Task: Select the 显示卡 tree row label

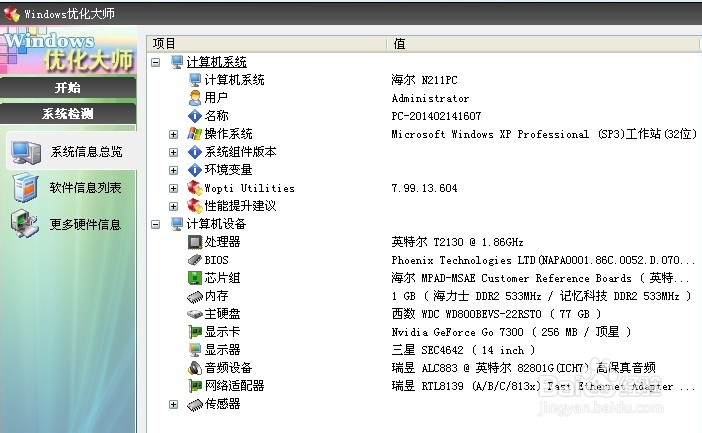Action: (223, 332)
